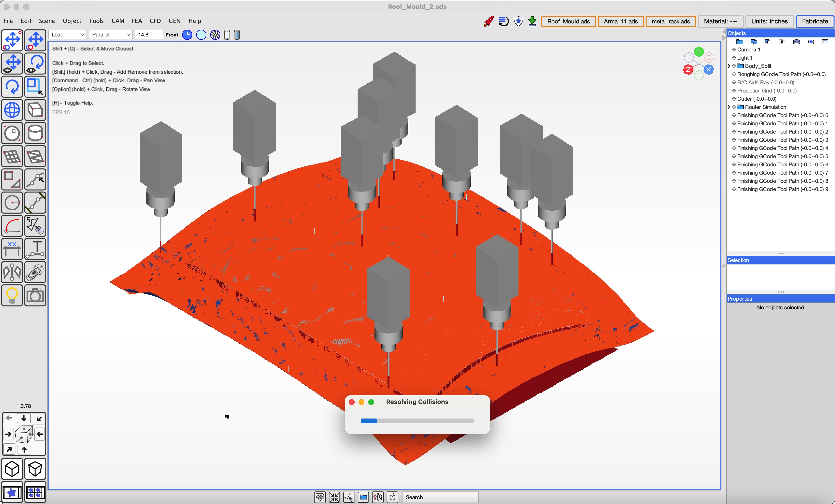The height and width of the screenshot is (504, 835).
Task: Click the Resolving Collisions progress bar
Action: 417,421
